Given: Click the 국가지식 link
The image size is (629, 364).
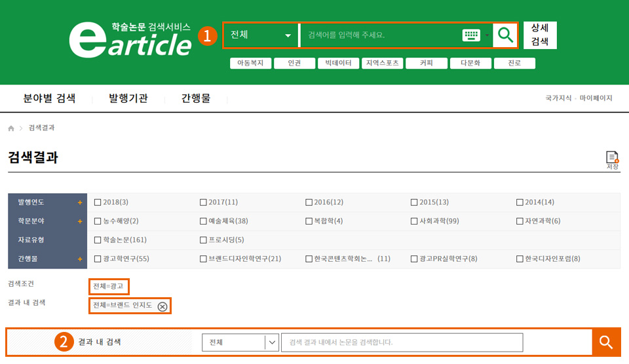Looking at the screenshot, I should (558, 98).
